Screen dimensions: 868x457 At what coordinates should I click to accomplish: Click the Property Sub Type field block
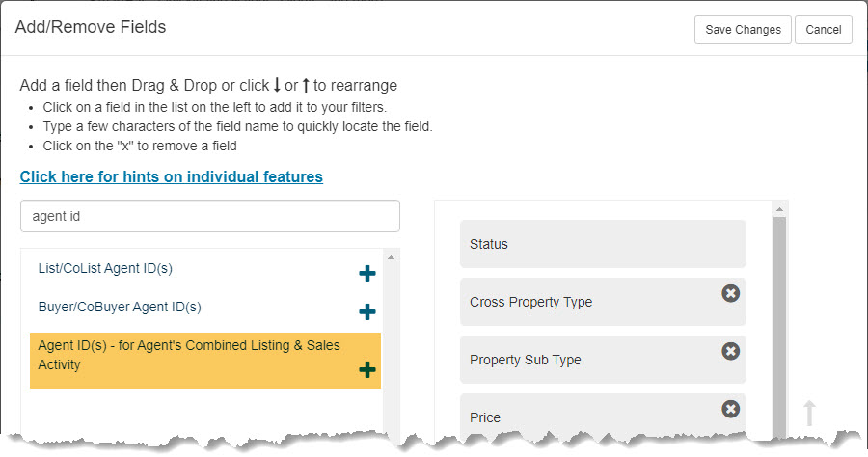point(603,360)
